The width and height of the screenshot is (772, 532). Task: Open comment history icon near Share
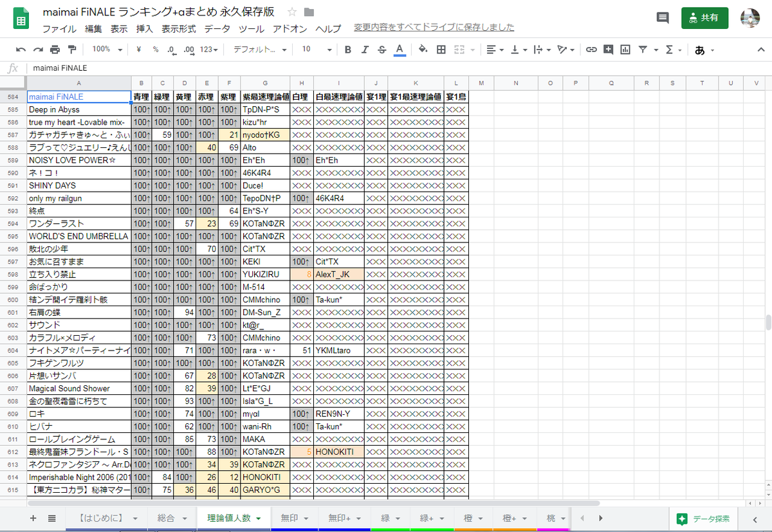pos(663,18)
